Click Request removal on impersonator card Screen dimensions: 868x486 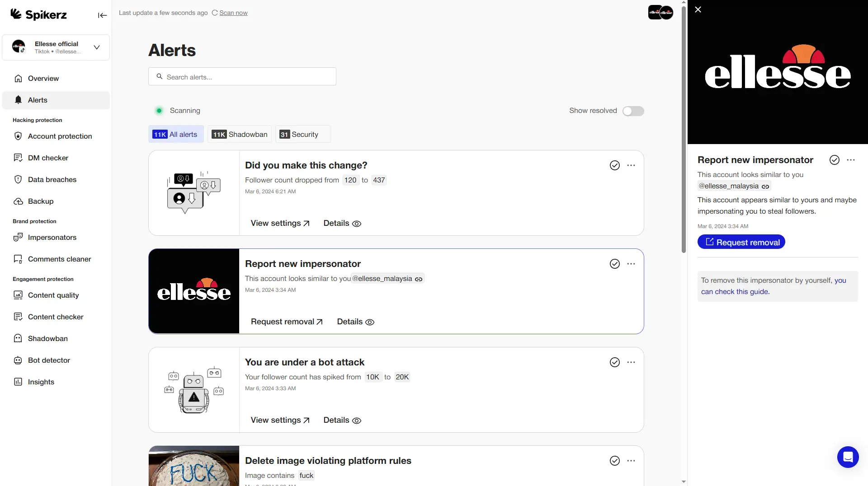287,322
